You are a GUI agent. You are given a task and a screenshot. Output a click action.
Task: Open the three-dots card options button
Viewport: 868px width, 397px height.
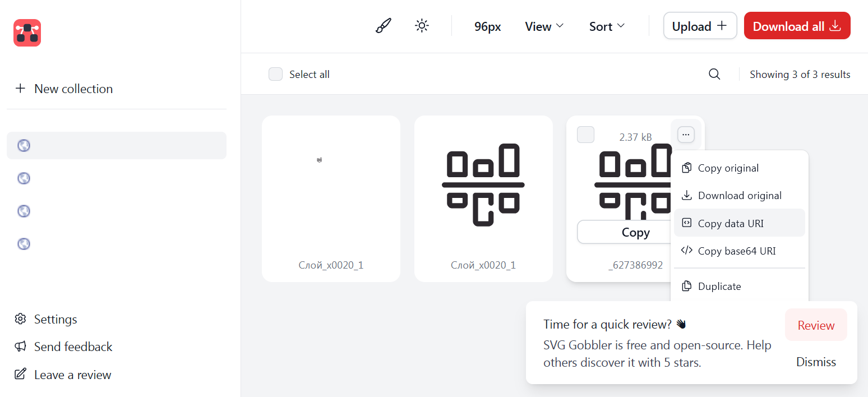pyautogui.click(x=686, y=135)
